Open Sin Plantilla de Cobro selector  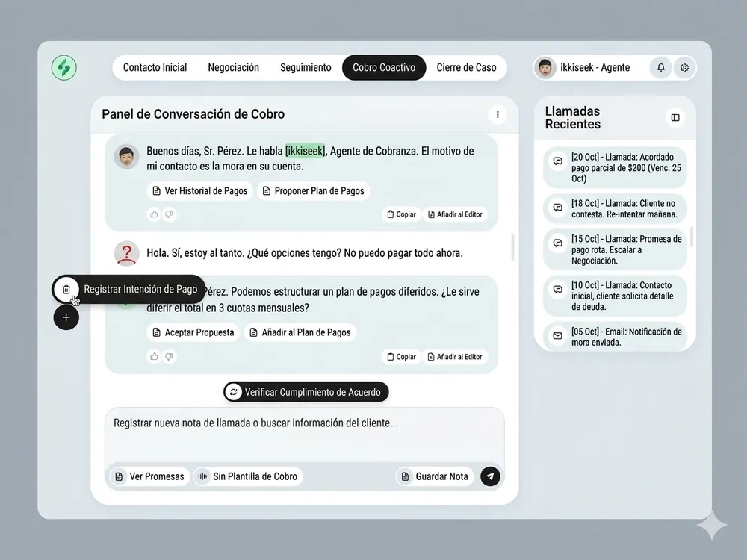[x=248, y=476]
